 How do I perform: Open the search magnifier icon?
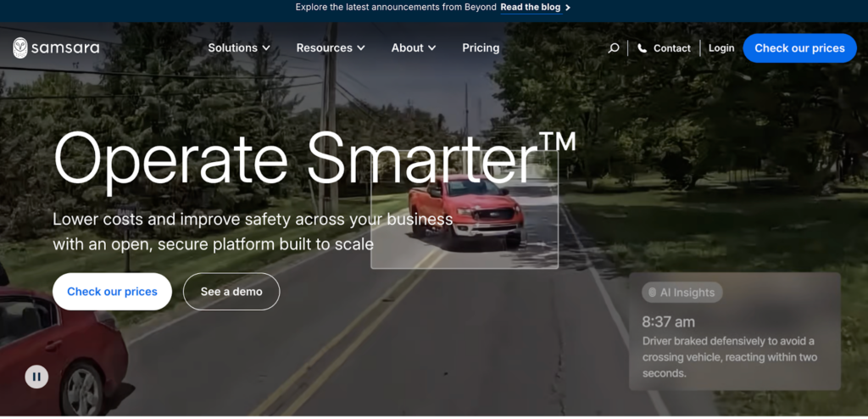click(x=614, y=48)
